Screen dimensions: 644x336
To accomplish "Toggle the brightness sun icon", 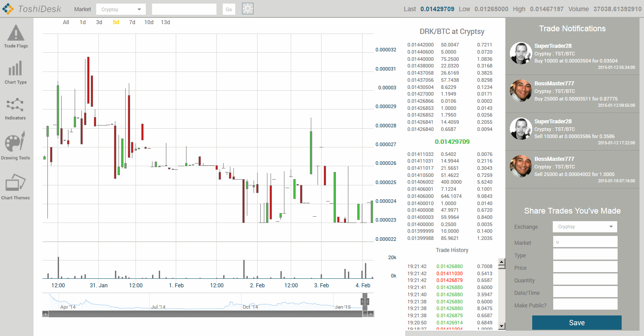I will point(248,8).
